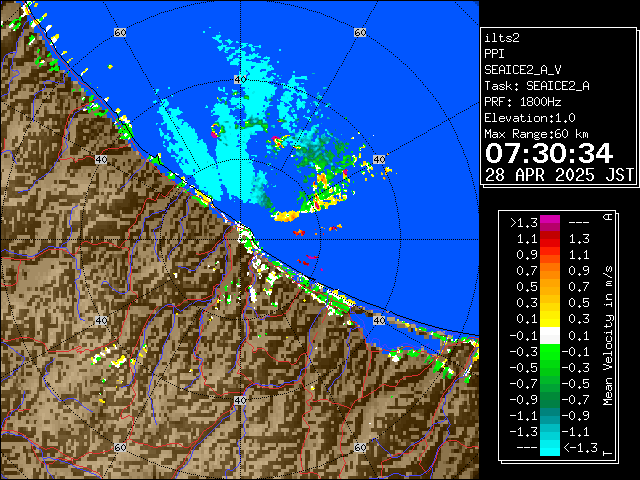Image resolution: width=640 pixels, height=480 pixels.
Task: Click the 40 range label east-northeast offshore
Action: pyautogui.click(x=379, y=159)
